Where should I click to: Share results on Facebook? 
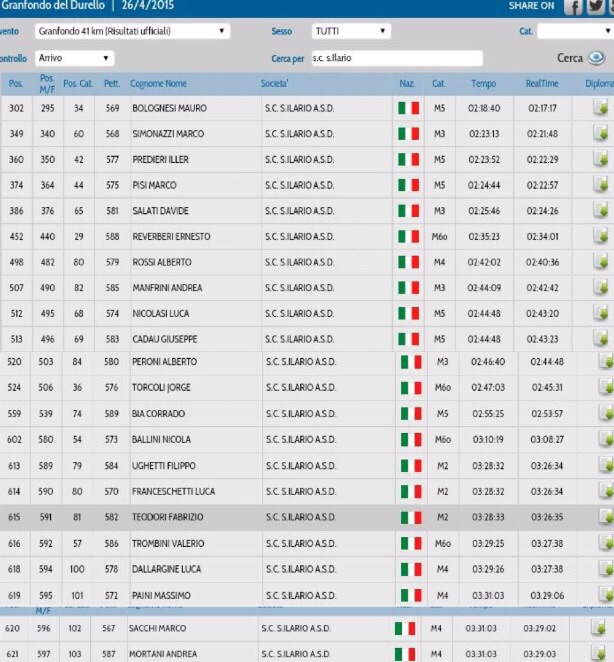point(573,7)
